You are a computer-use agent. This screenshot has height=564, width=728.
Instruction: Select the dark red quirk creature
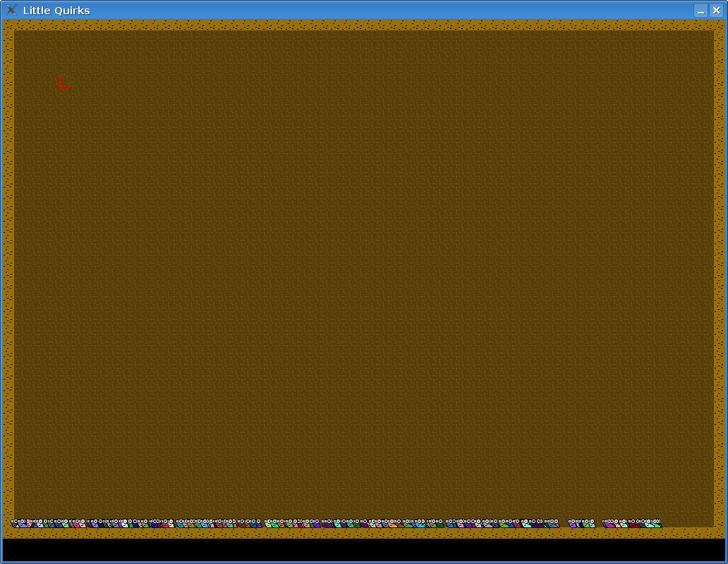pos(633,524)
